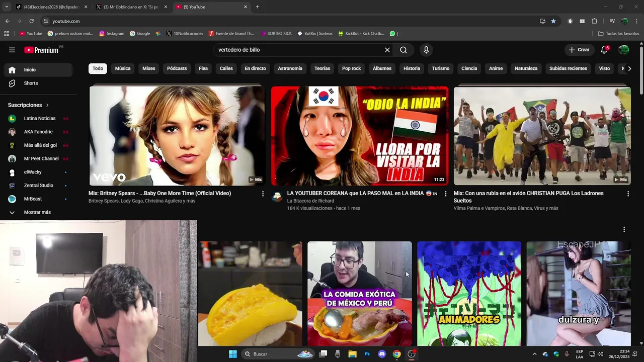This screenshot has height=362, width=644.
Task: Open the Britney Spears mix thumbnail
Action: pyautogui.click(x=177, y=136)
